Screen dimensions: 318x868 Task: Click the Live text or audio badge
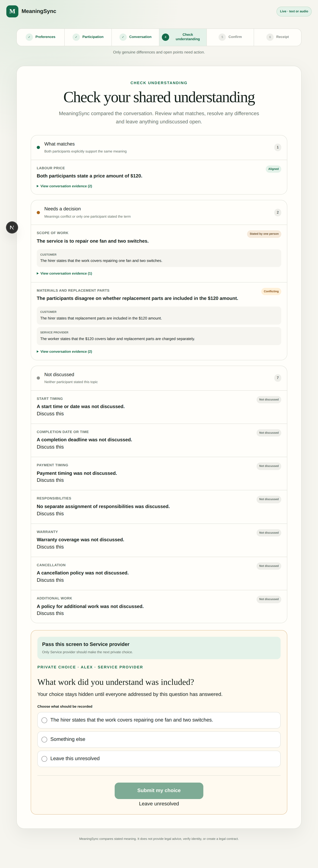294,11
